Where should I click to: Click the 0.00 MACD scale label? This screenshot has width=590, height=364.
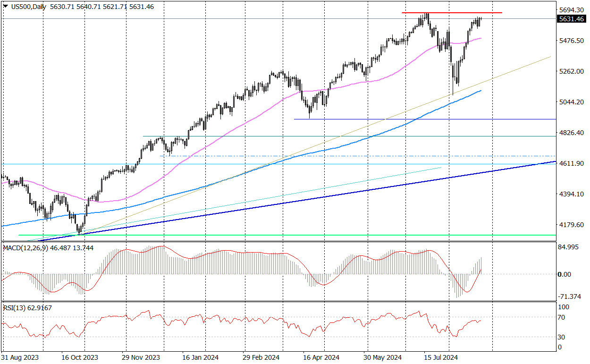(565, 274)
